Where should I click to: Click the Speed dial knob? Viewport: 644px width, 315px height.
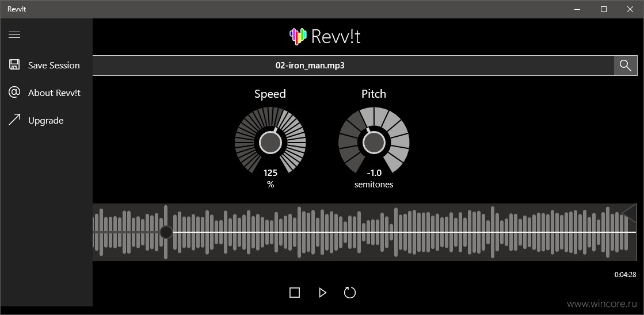270,143
